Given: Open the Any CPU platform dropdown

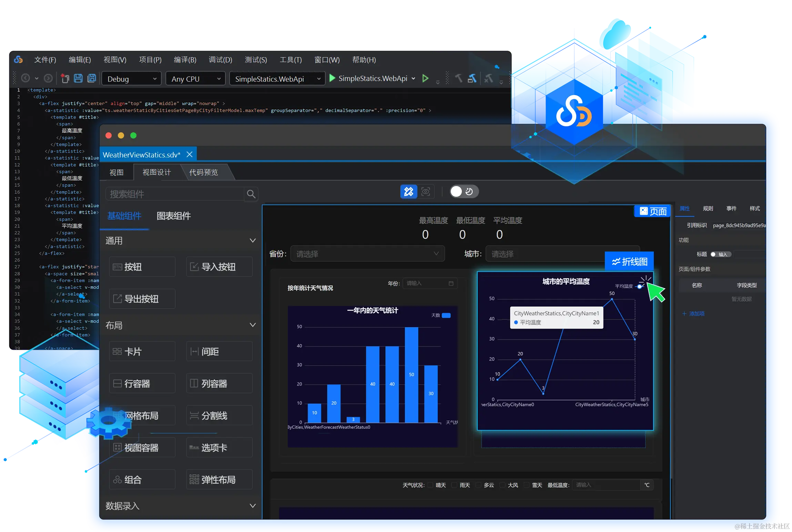Looking at the screenshot, I should (x=195, y=79).
